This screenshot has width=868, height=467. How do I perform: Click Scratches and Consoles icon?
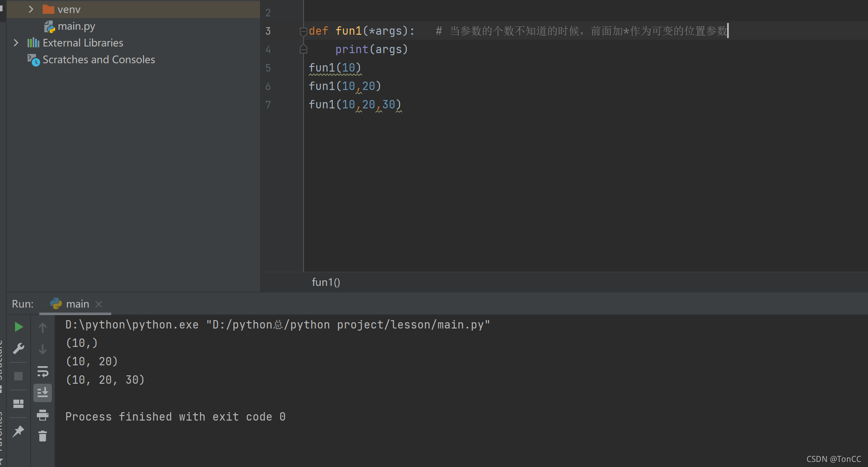(x=33, y=60)
